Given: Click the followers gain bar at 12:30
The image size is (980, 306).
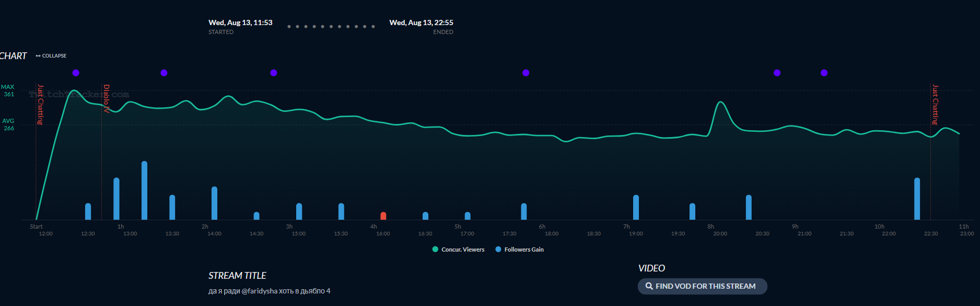Looking at the screenshot, I should coord(88,211).
